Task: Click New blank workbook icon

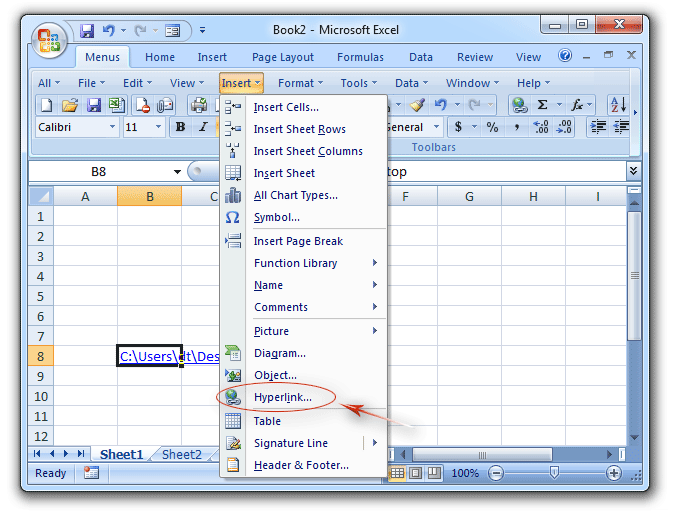Action: (46, 105)
